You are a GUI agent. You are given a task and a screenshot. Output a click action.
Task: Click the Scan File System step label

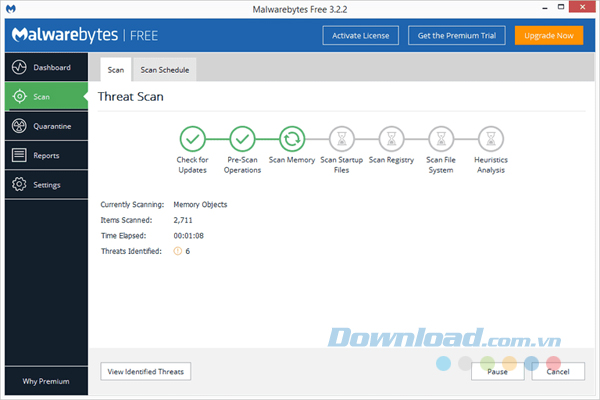pos(441,165)
